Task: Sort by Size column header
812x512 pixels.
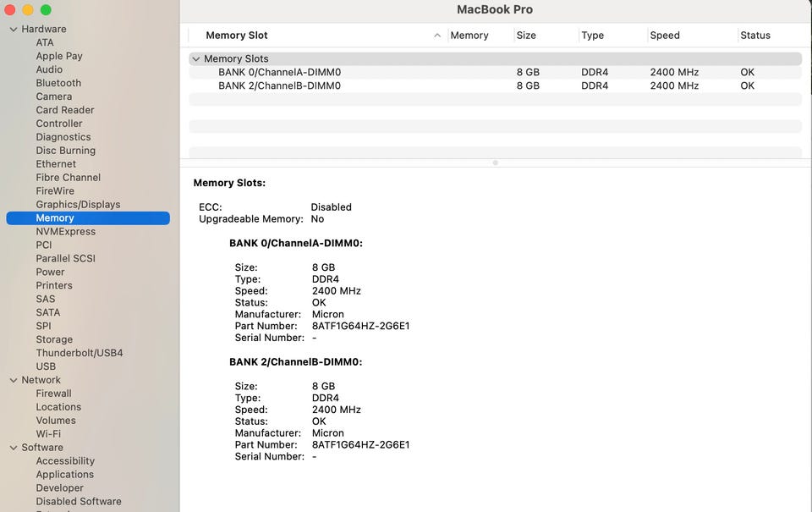Action: pos(526,36)
